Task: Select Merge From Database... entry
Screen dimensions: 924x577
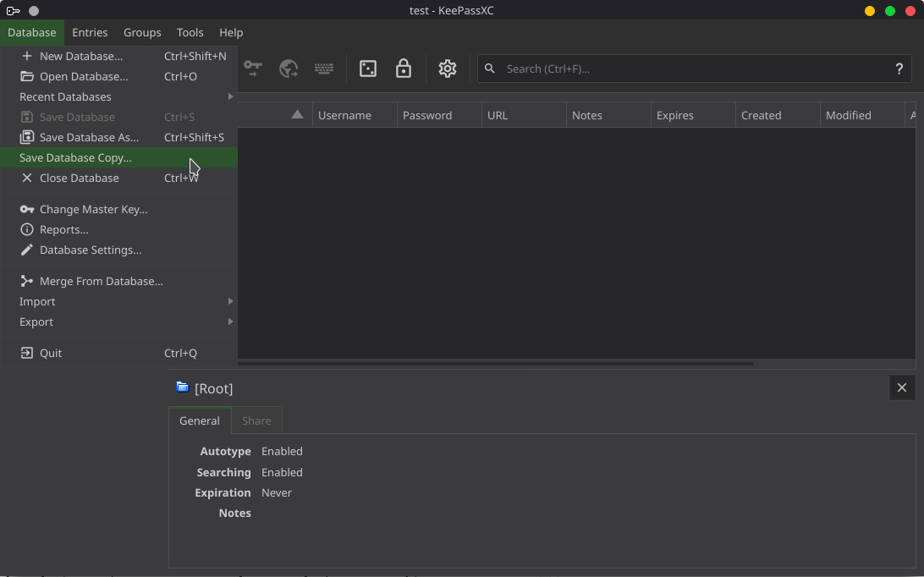Action: [118, 281]
